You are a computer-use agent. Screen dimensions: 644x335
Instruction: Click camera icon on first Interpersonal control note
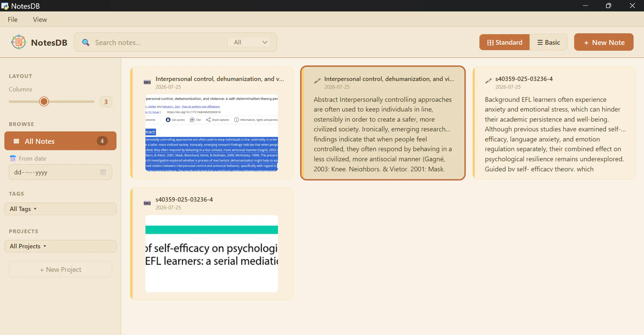tap(147, 82)
